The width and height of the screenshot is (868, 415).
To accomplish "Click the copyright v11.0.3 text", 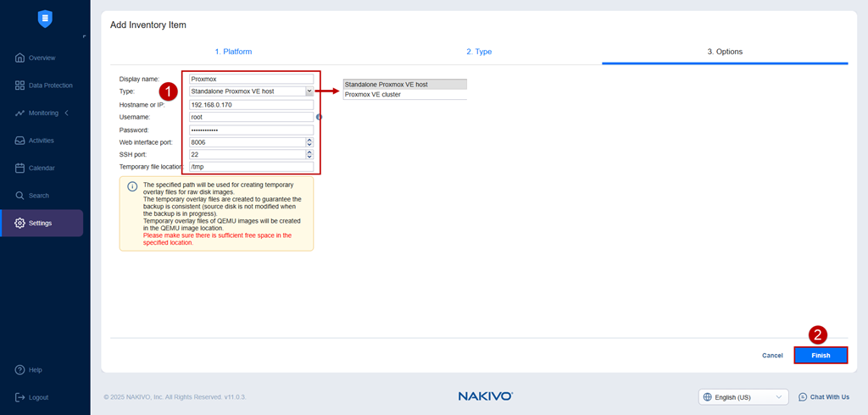I will point(175,397).
